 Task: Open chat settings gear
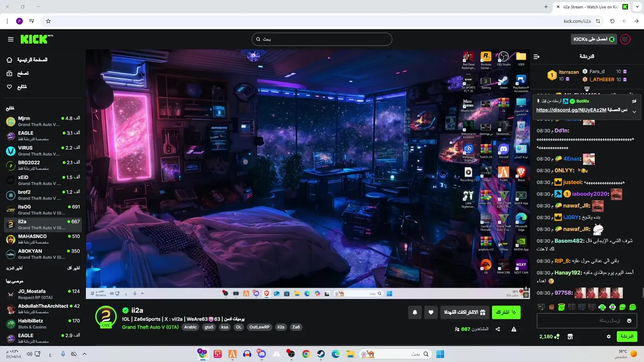608,336
